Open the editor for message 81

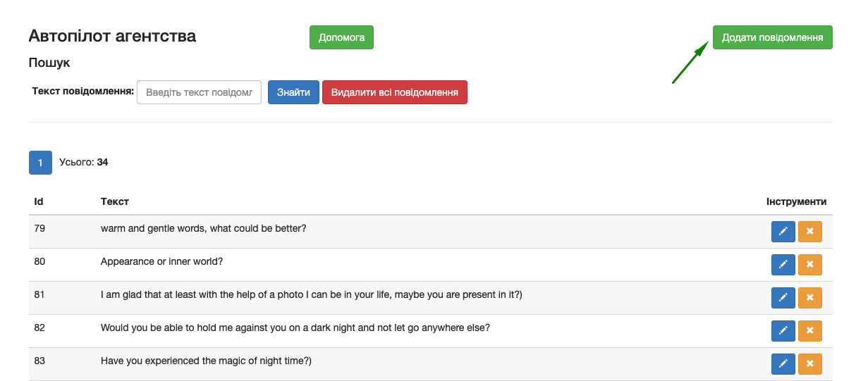[783, 298]
